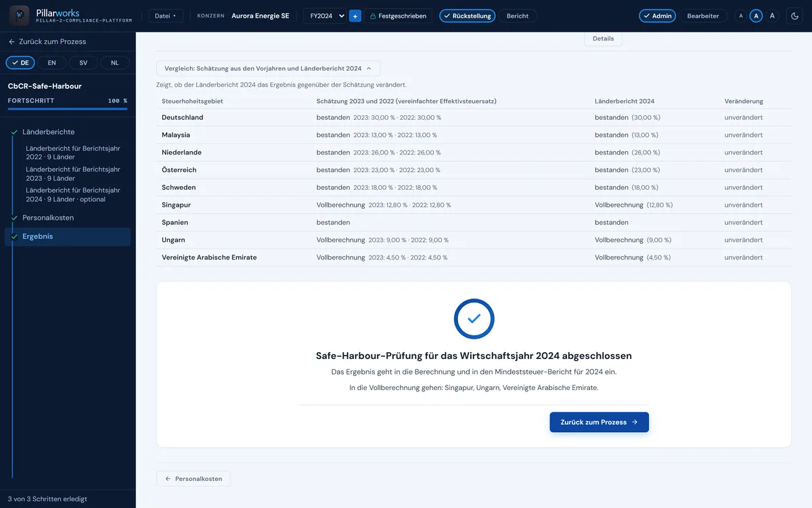This screenshot has width=812, height=508.
Task: Click the Länderbericht 2024 column header
Action: coord(625,101)
